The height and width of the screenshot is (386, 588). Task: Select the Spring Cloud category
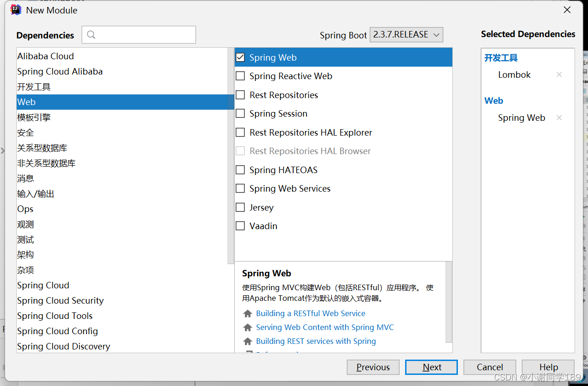coord(122,285)
